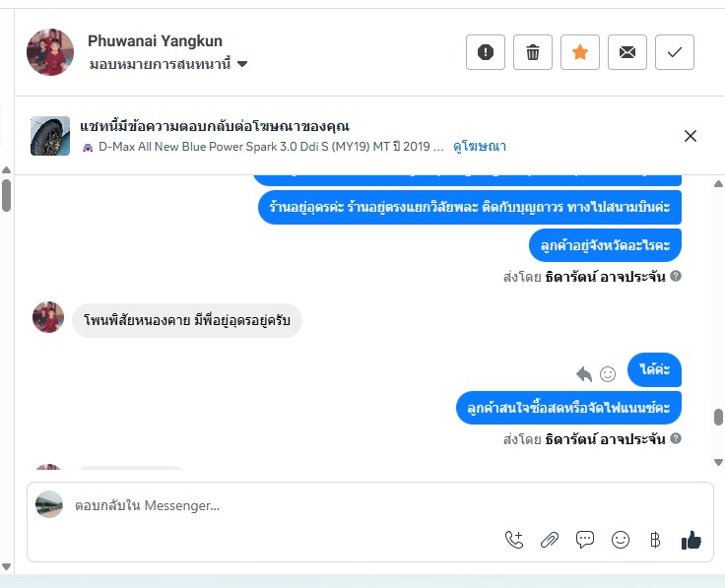This screenshot has width=725, height=588.
Task: Send a thumbs-up like
Action: (692, 540)
